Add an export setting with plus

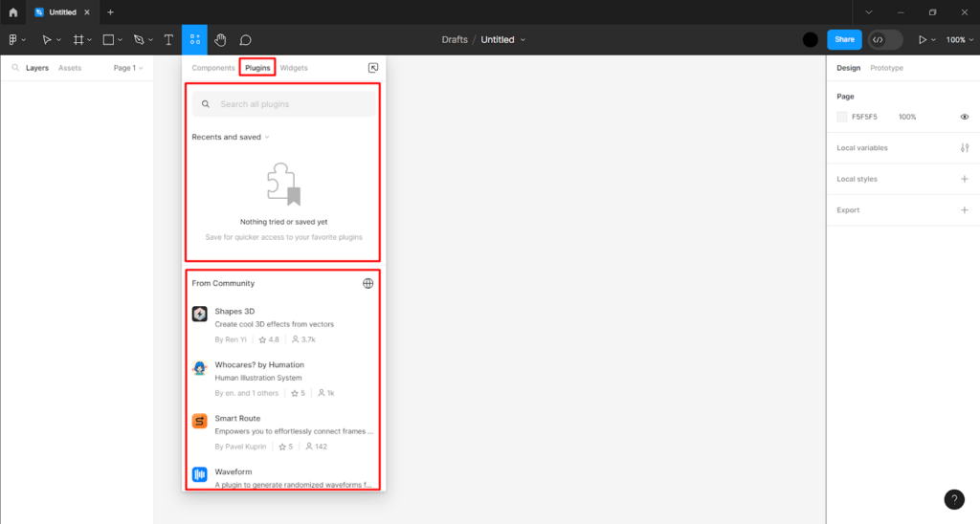click(965, 210)
